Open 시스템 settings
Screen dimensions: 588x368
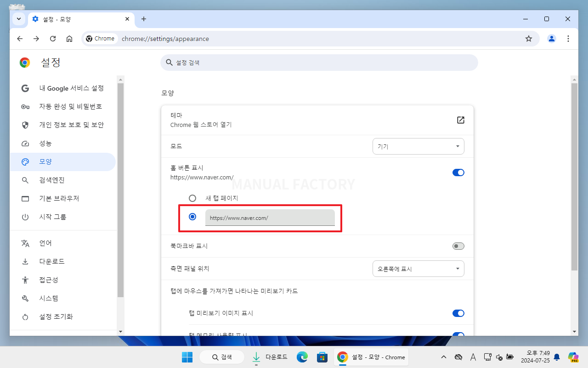coord(63,299)
